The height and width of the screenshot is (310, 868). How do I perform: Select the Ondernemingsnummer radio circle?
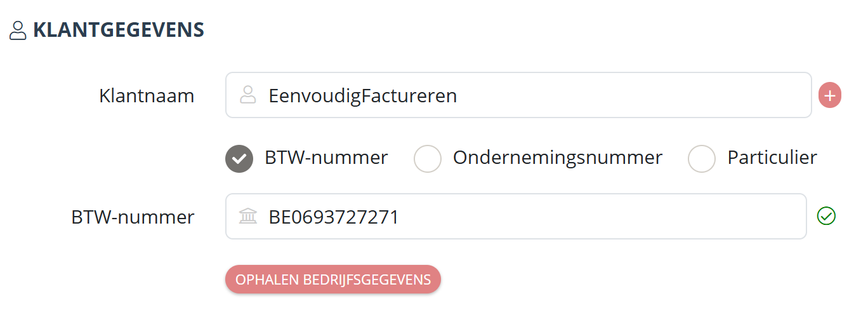pyautogui.click(x=428, y=159)
